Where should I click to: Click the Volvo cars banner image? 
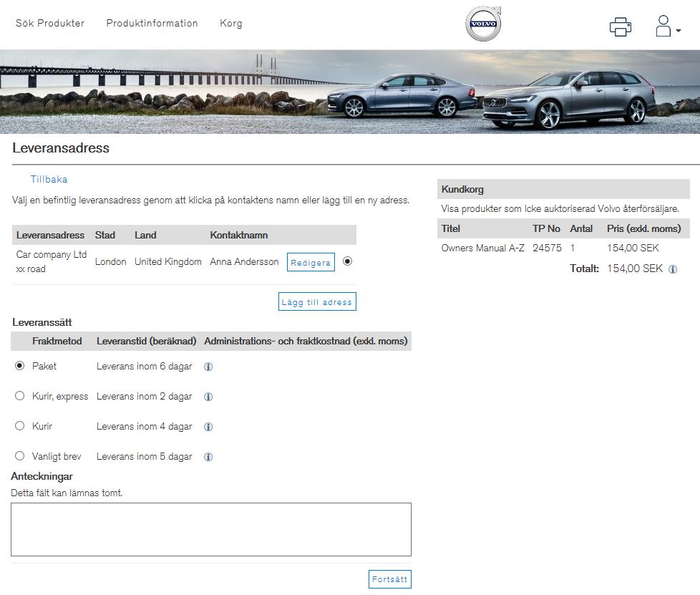coord(350,92)
